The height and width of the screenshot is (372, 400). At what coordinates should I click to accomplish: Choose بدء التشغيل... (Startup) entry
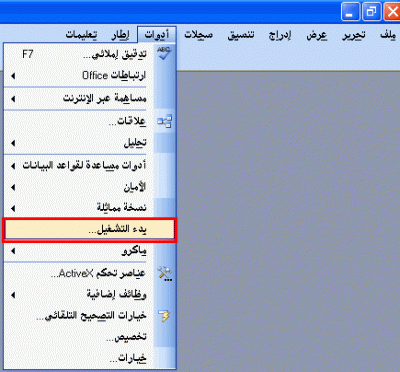click(x=89, y=230)
